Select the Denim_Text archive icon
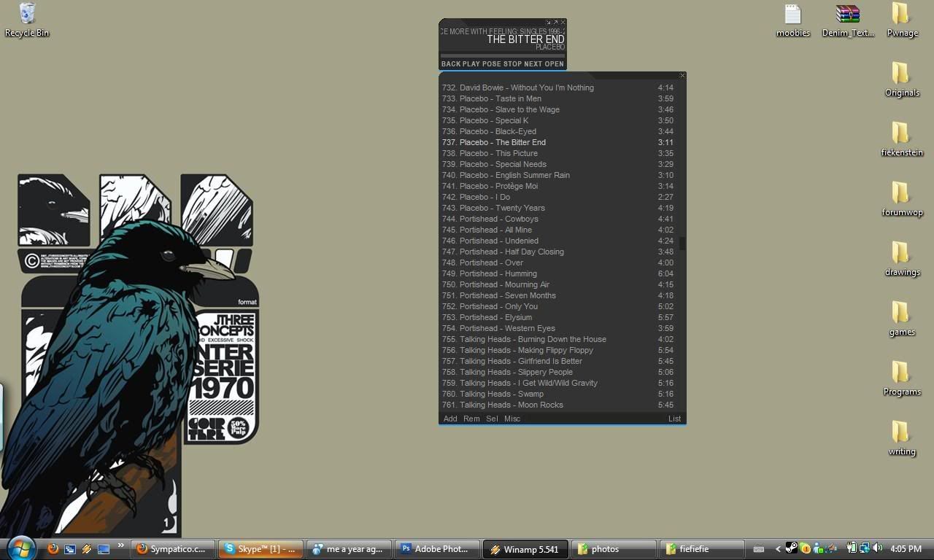The height and width of the screenshot is (560, 934). point(848,20)
